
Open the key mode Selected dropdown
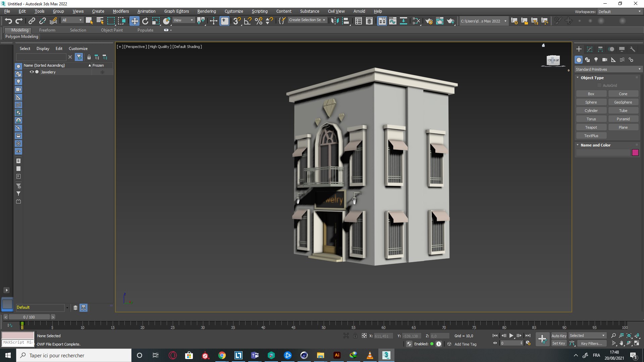click(x=587, y=336)
